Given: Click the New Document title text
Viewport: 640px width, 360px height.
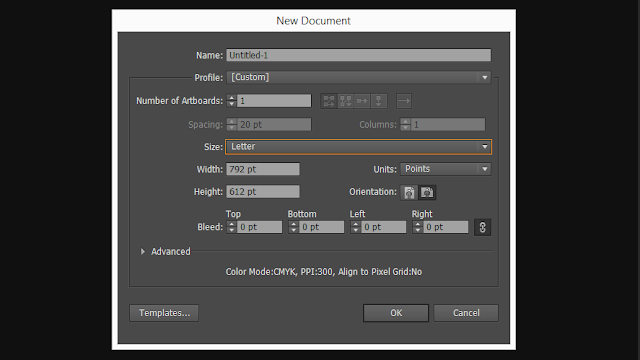Looking at the screenshot, I should coord(313,21).
